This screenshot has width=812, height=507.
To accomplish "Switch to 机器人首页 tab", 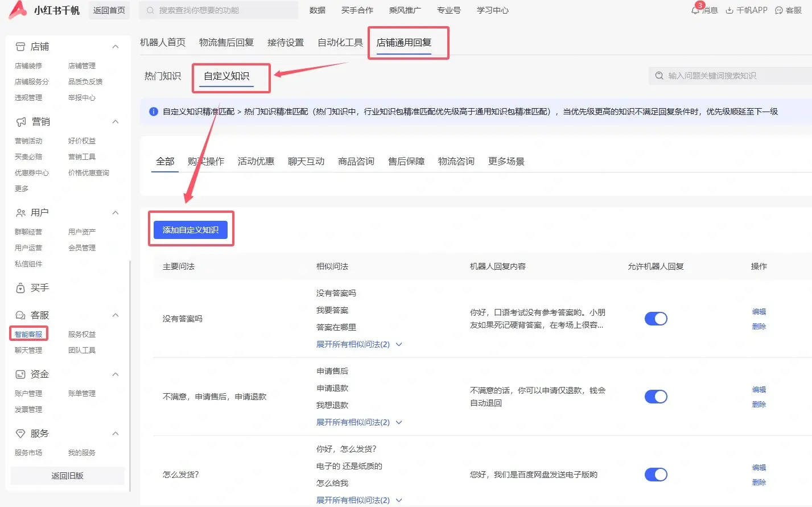I will (x=163, y=43).
